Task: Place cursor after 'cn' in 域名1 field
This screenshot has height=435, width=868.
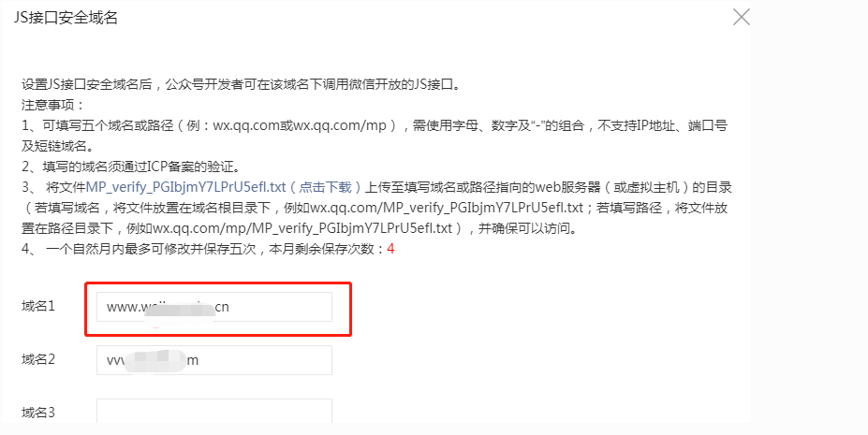Action: (x=230, y=307)
